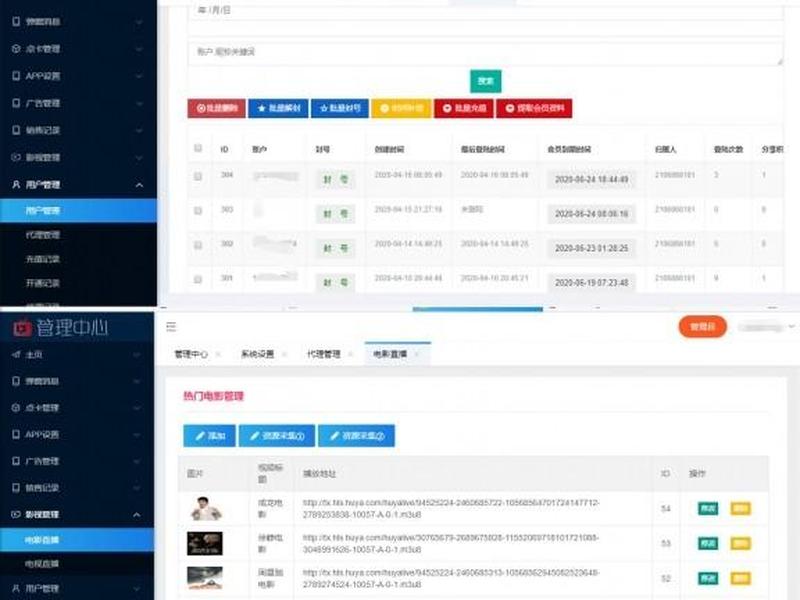Viewport: 800px width, 600px height.
Task: Click the red 提取会员资料 button
Action: coord(534,108)
